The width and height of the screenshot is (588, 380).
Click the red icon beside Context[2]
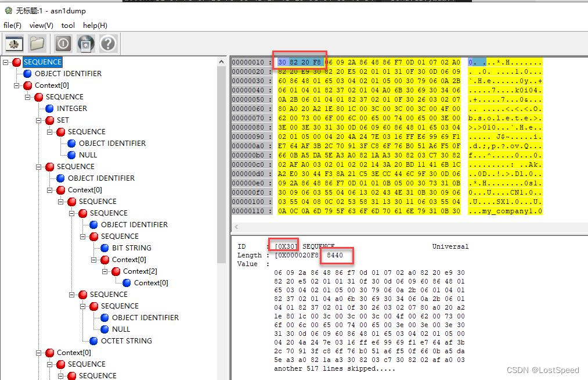[x=116, y=271]
